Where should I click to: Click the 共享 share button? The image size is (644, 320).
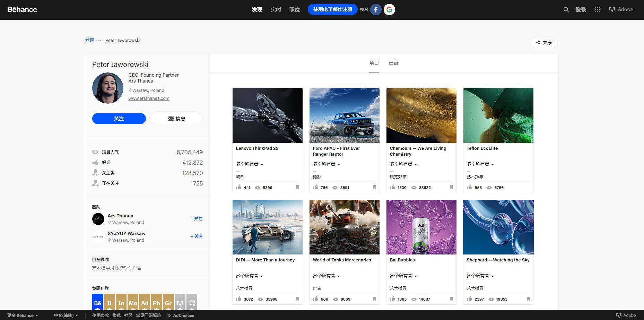point(544,42)
